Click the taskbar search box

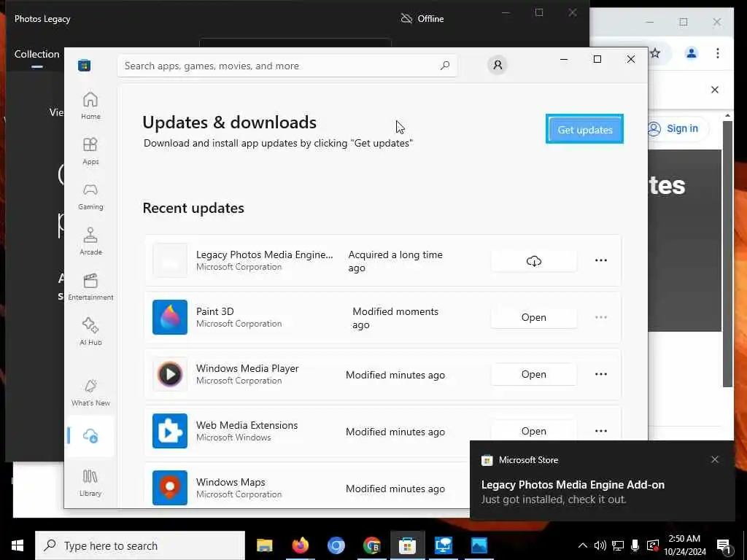coord(140,545)
